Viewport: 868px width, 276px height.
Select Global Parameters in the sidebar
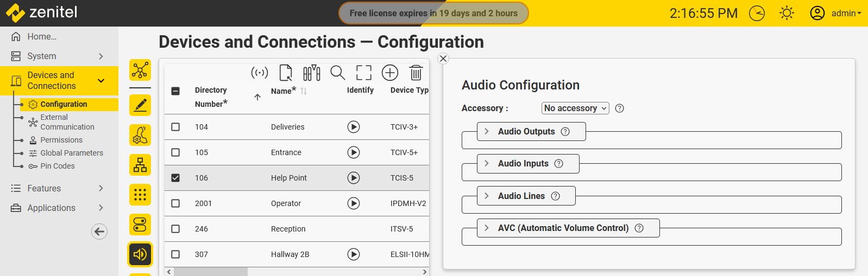(x=71, y=153)
